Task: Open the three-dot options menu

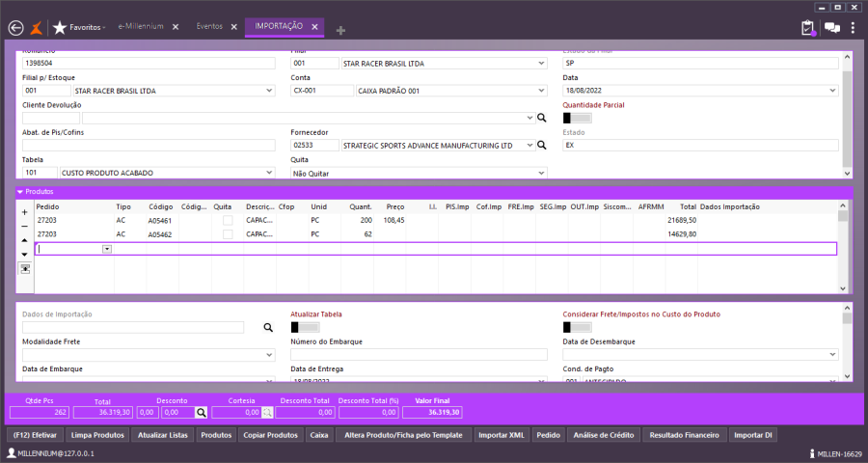Action: coord(854,28)
